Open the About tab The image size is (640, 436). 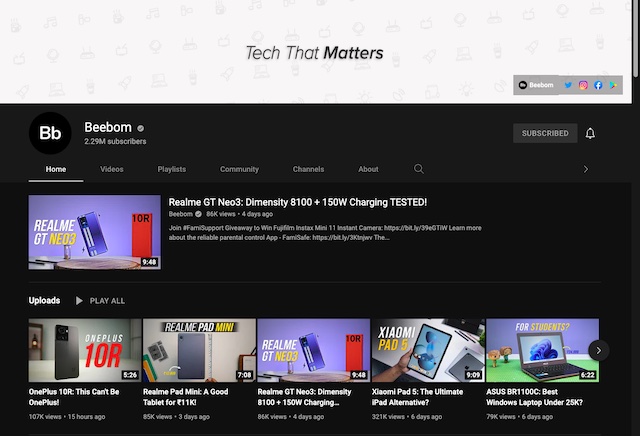[x=368, y=169]
